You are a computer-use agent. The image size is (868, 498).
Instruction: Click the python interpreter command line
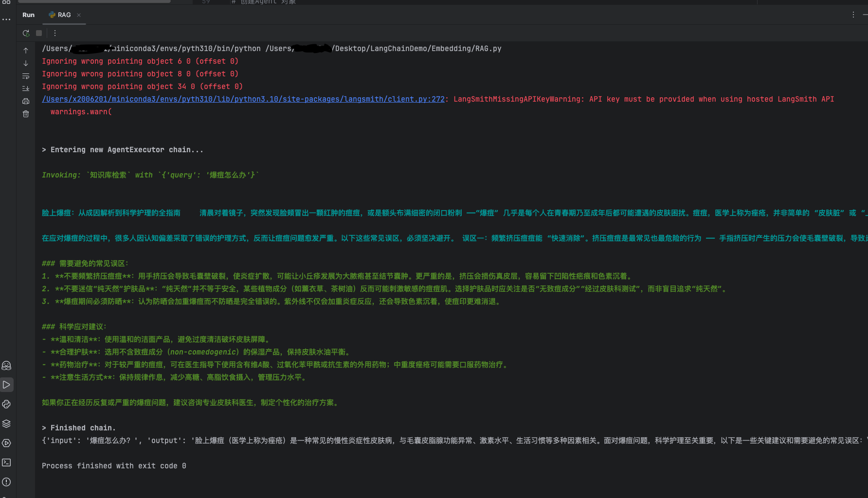click(x=271, y=49)
